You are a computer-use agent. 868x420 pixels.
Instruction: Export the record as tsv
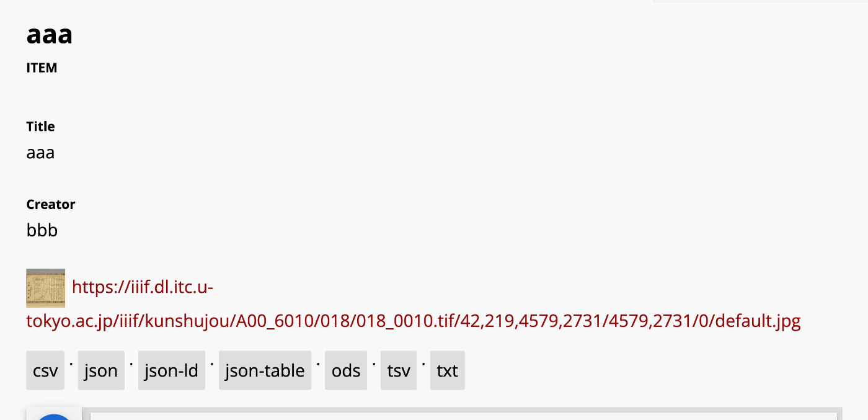[398, 370]
